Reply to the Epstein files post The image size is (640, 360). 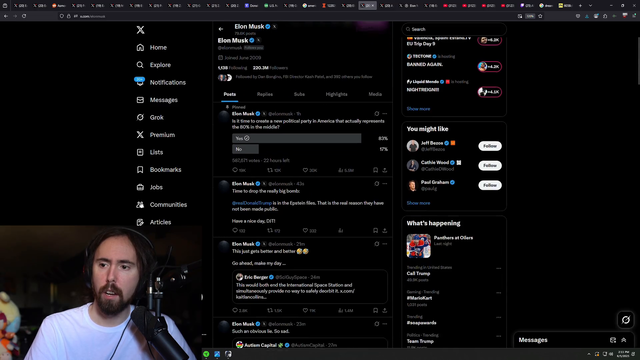(235, 231)
